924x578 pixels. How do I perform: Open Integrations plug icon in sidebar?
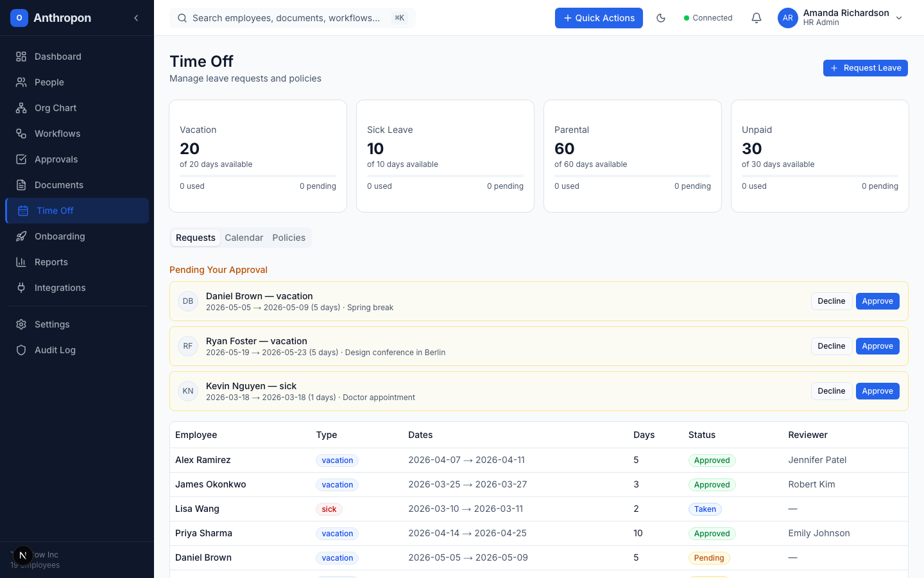pos(21,288)
